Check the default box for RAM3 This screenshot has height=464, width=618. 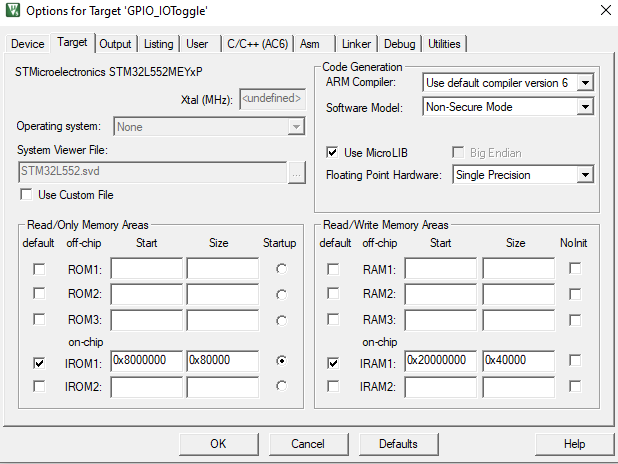pos(333,319)
